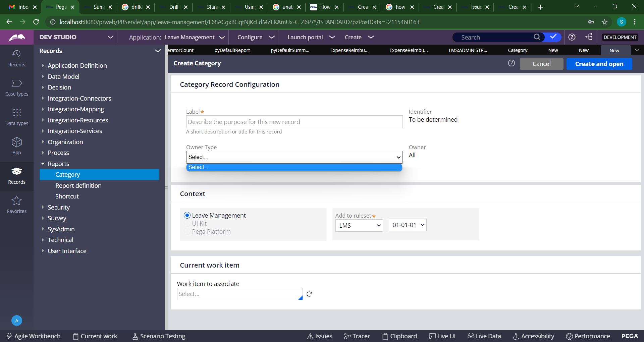The height and width of the screenshot is (342, 644).
Task: Open the branch/share icon in header
Action: point(589,37)
